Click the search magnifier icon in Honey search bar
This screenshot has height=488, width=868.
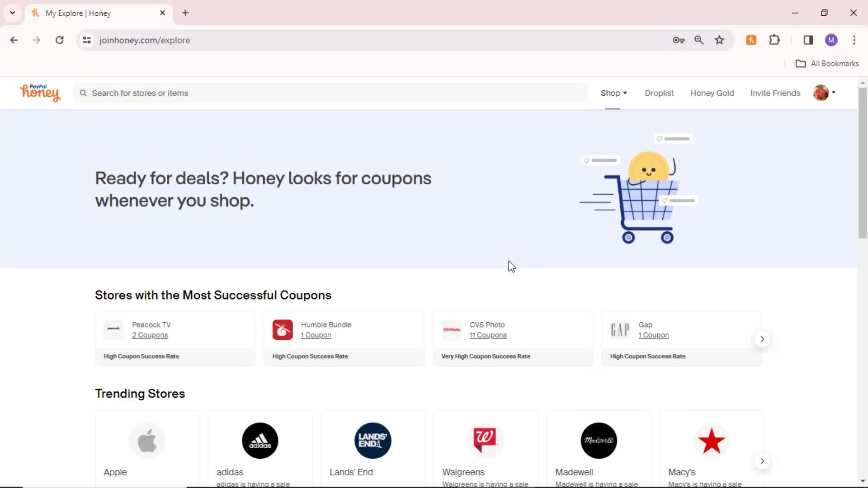[x=83, y=93]
